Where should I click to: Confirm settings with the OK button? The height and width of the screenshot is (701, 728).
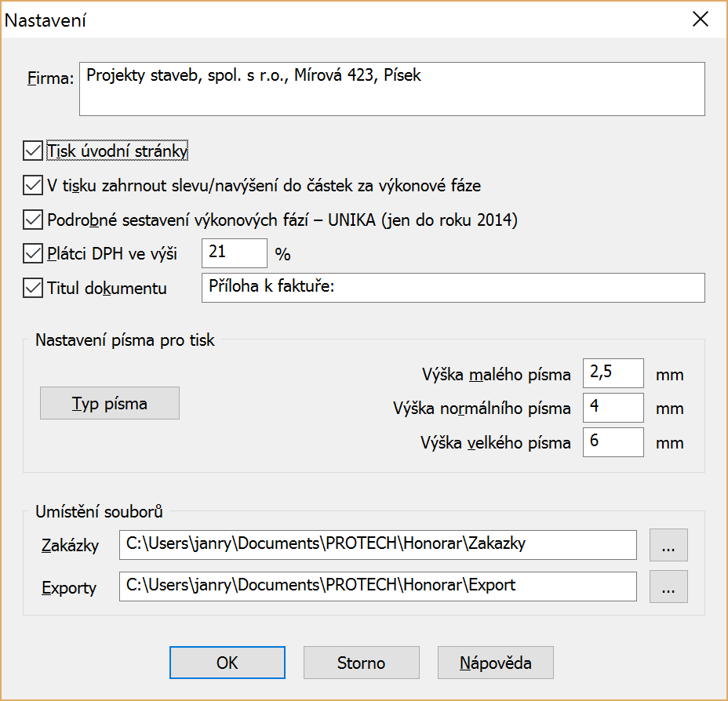point(227,663)
